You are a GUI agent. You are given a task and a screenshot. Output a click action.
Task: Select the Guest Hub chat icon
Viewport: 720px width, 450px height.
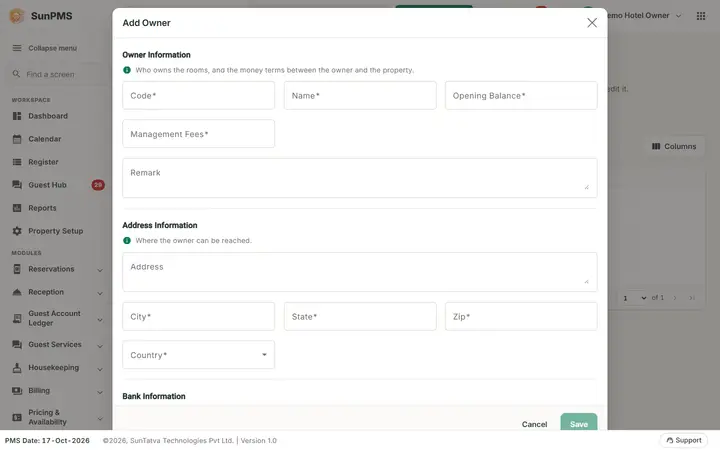coord(17,185)
